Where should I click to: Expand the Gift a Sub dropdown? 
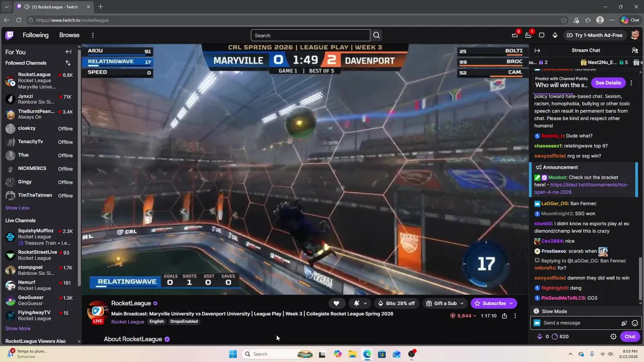[x=445, y=303]
